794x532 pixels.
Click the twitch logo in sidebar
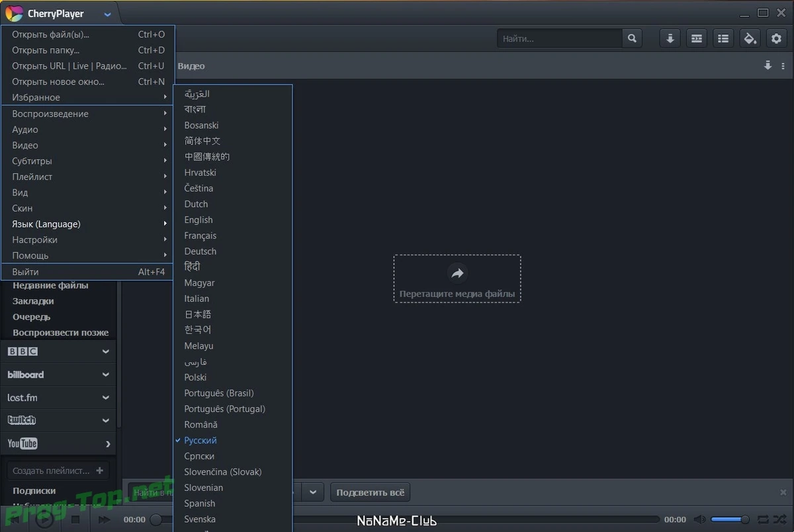coord(21,420)
